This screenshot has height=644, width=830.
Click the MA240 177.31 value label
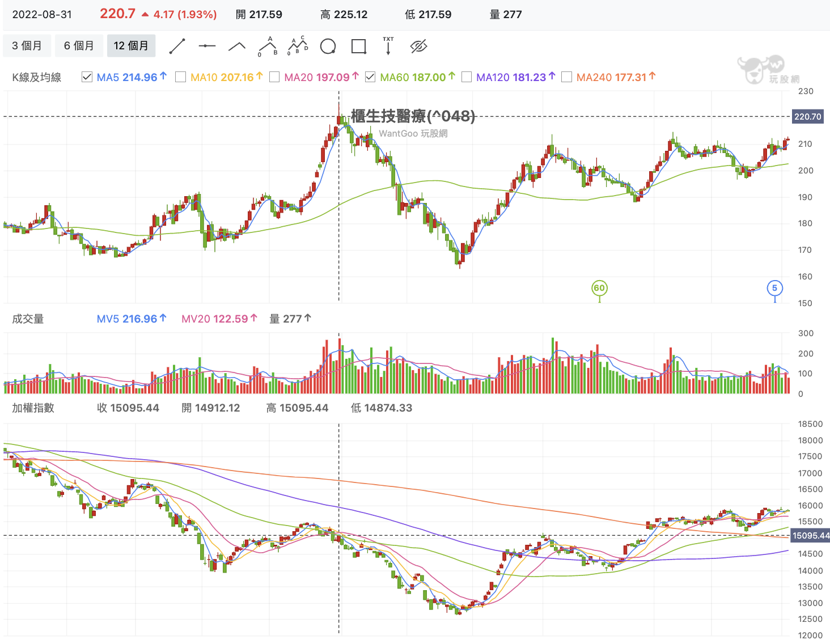tap(616, 77)
